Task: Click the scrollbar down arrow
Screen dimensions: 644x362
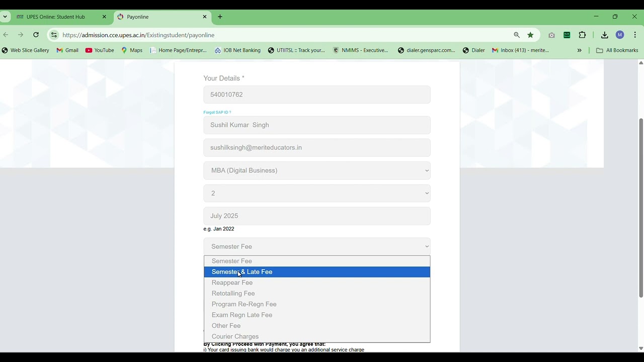Action: coord(641,348)
